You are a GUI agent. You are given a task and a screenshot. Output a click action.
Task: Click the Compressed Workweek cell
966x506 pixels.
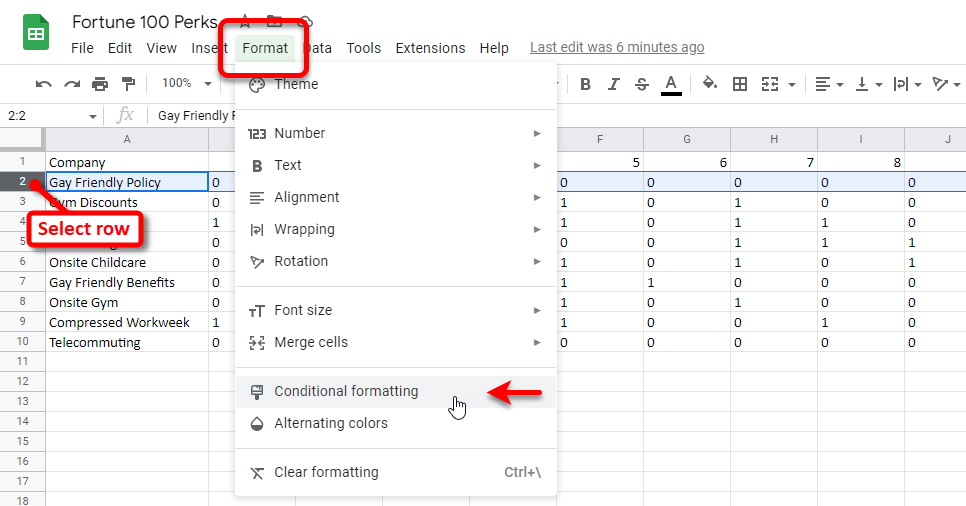[x=127, y=322]
